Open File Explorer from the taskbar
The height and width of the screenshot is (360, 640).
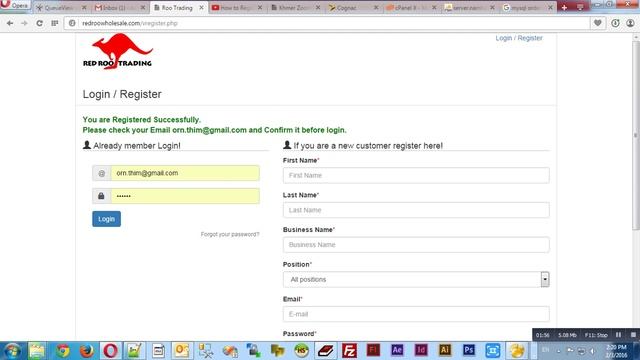click(37, 351)
